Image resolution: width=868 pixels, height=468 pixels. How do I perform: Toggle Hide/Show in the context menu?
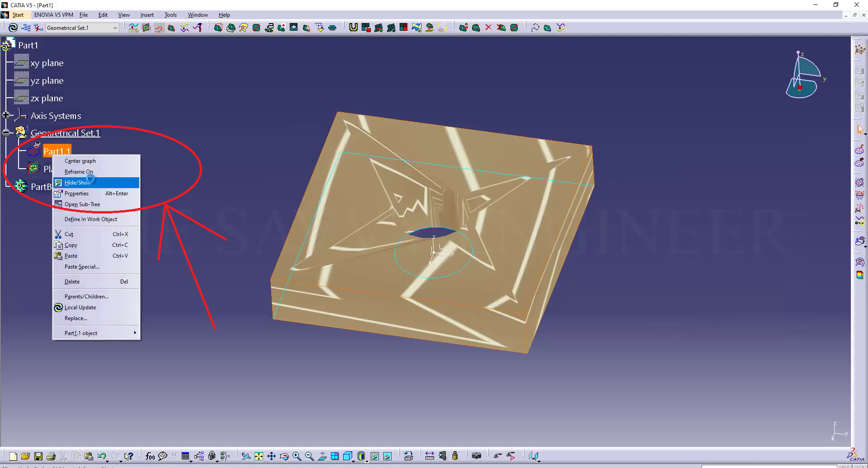[x=78, y=183]
